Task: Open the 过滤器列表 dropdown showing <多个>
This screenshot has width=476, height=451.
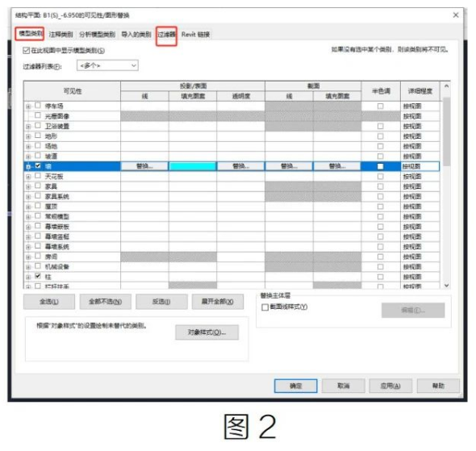Action: pos(107,65)
